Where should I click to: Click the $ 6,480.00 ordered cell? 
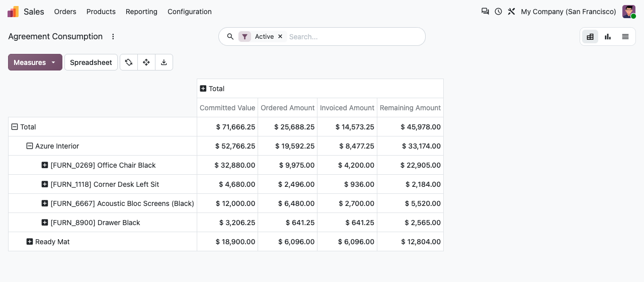coord(288,203)
